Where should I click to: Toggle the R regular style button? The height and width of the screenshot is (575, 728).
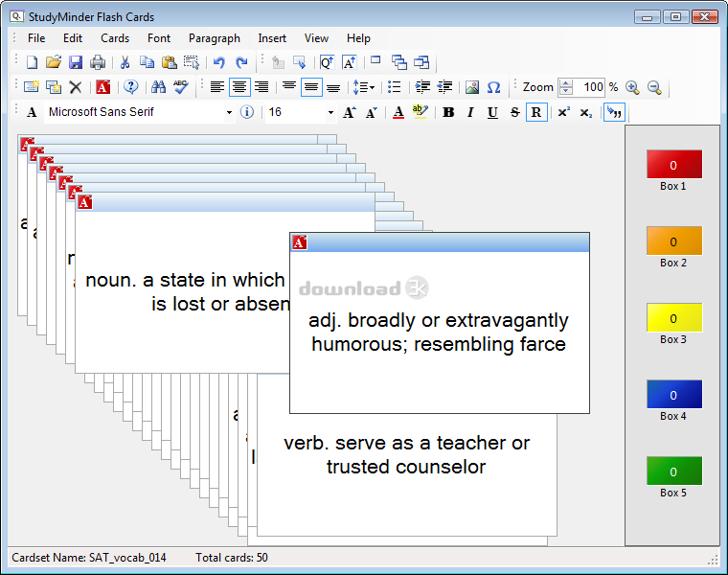(x=536, y=112)
